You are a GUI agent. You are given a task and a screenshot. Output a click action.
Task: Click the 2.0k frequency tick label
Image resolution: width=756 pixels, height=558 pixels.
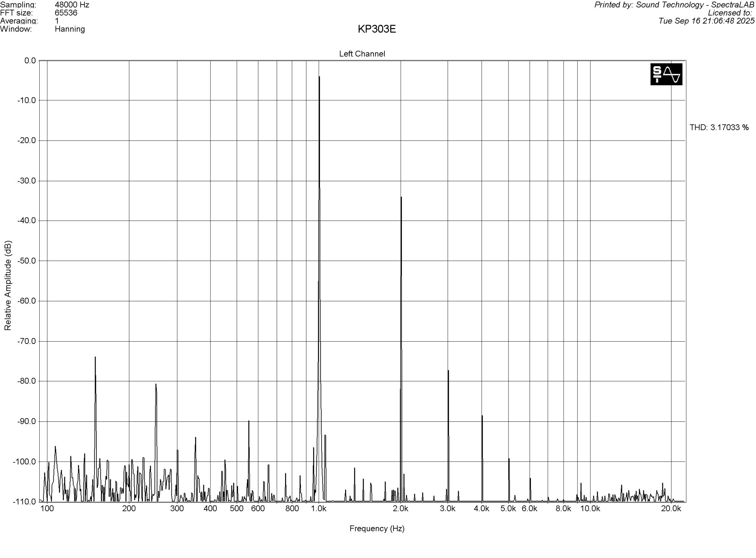pyautogui.click(x=400, y=509)
